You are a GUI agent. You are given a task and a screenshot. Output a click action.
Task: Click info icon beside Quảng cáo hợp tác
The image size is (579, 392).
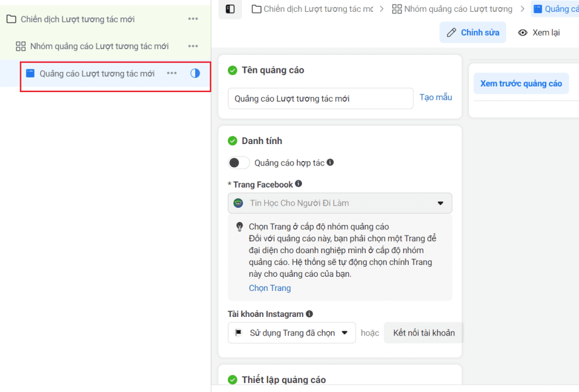(x=330, y=162)
